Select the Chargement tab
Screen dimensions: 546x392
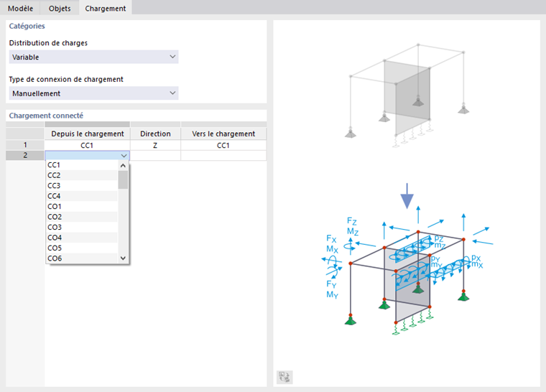pyautogui.click(x=105, y=8)
